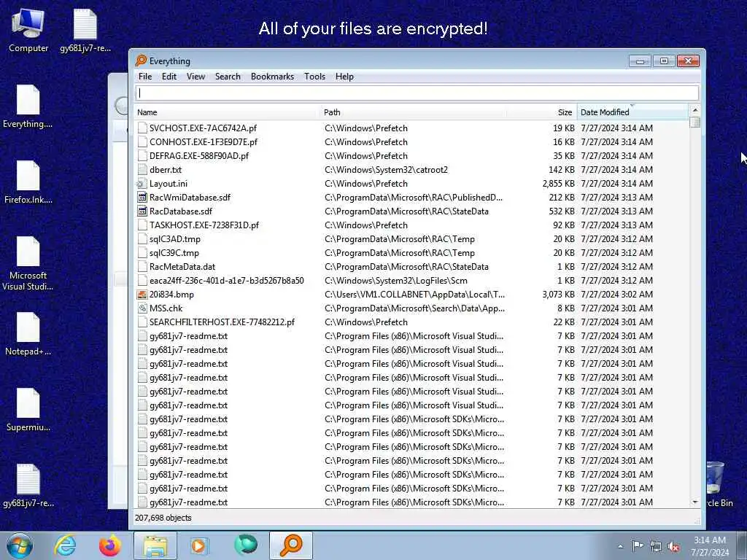The height and width of the screenshot is (560, 747).
Task: Select SEARCHFILTERHOST.EXE-77482212.pf row
Action: [x=412, y=322]
